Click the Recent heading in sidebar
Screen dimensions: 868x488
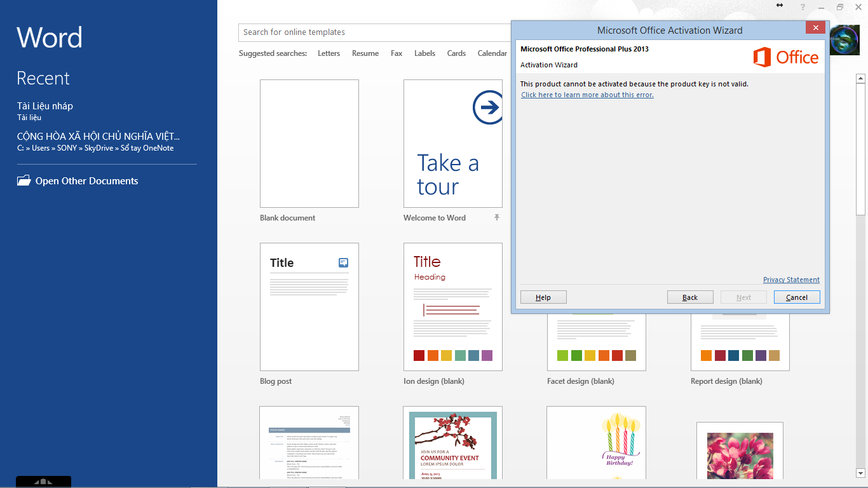[43, 78]
